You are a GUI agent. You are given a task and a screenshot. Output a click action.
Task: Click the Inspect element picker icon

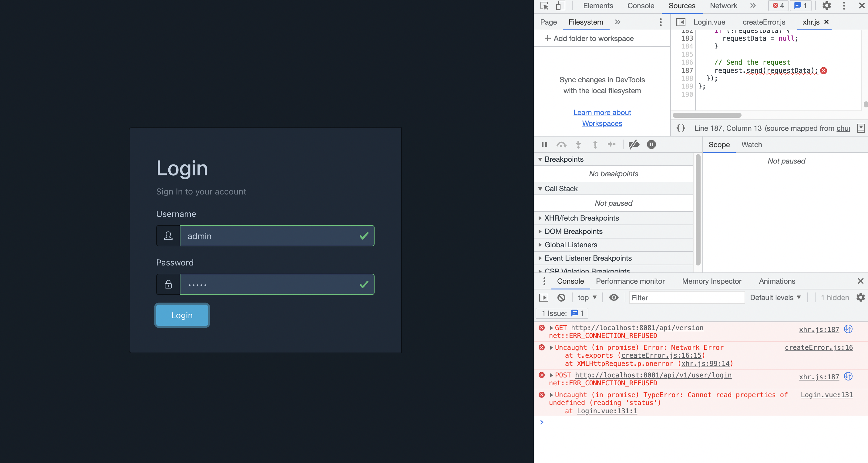543,6
